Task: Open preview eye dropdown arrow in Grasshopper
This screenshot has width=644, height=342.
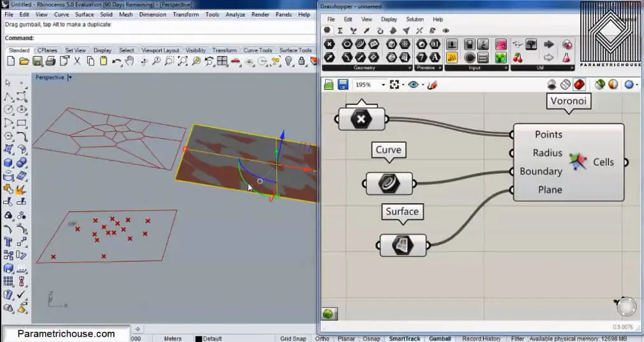Action: pos(422,85)
